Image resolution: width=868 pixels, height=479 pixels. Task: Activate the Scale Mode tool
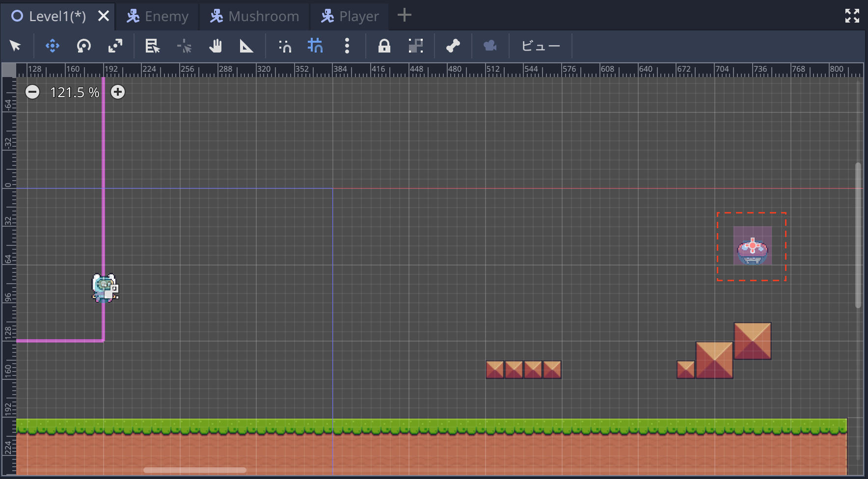115,46
